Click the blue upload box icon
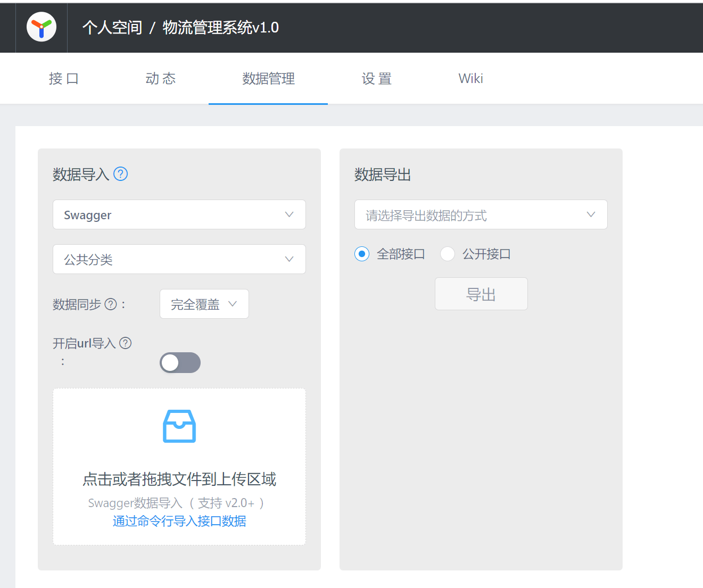 [x=179, y=426]
